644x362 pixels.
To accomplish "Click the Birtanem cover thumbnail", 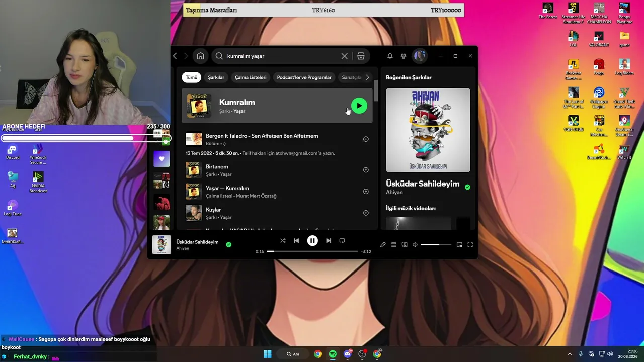I will tap(194, 170).
